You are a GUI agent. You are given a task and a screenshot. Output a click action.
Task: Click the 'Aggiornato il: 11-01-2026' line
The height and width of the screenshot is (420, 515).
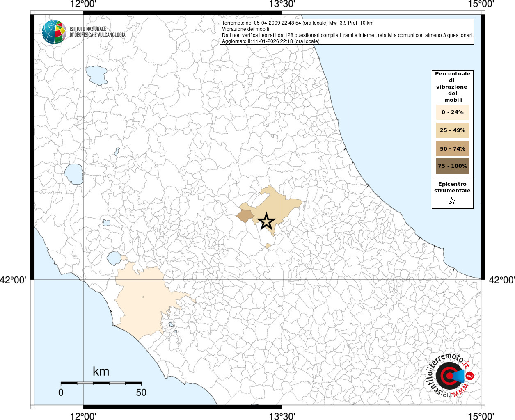(270, 41)
